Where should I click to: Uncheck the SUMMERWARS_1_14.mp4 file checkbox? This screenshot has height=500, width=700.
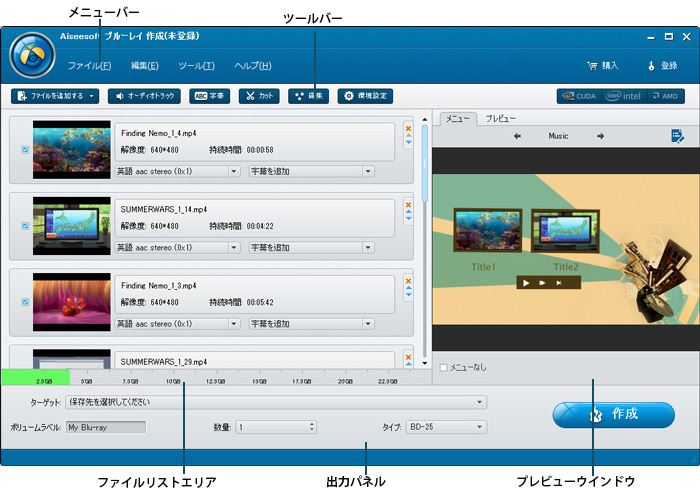point(25,226)
